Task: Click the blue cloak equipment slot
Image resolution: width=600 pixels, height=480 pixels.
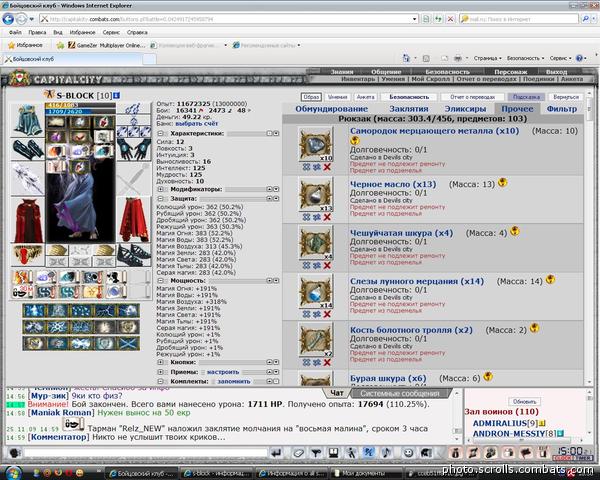Action: [28, 120]
